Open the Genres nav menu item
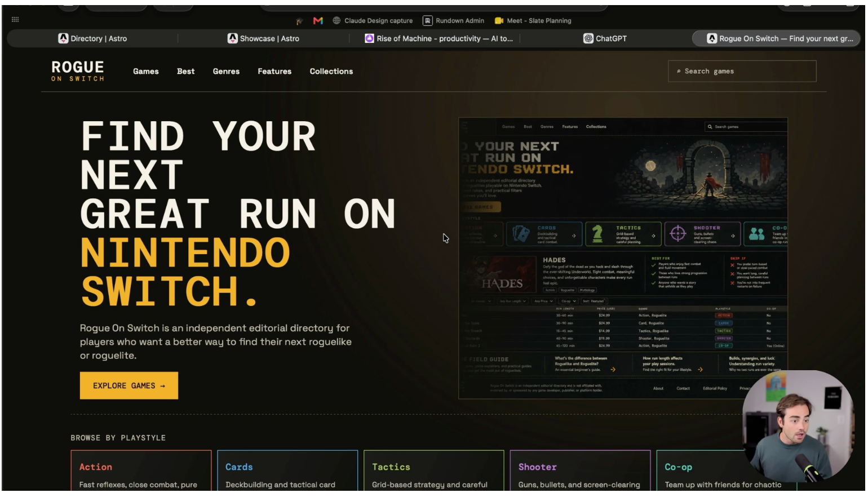 226,72
